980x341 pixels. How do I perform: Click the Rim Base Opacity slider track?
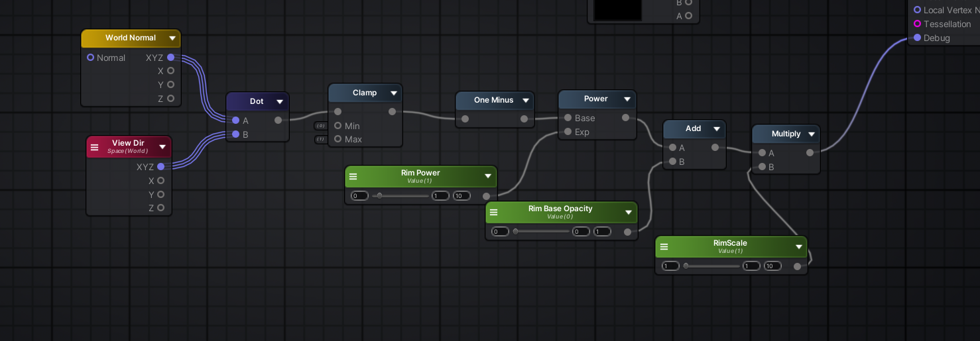click(542, 232)
